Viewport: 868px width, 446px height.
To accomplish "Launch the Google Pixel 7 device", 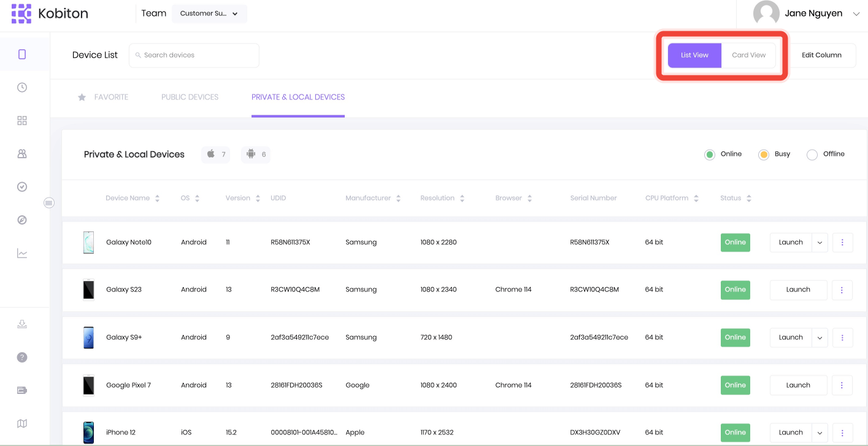I will (798, 385).
